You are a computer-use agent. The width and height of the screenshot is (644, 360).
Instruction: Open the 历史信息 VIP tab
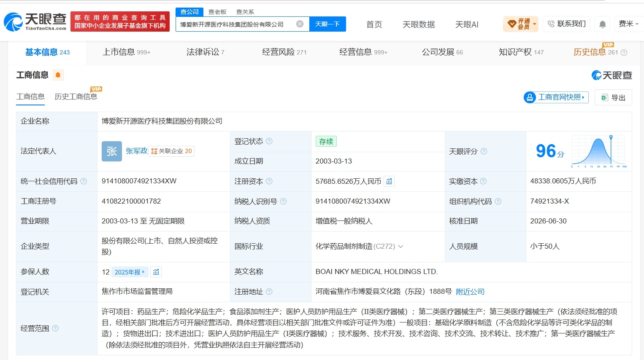pyautogui.click(x=595, y=52)
